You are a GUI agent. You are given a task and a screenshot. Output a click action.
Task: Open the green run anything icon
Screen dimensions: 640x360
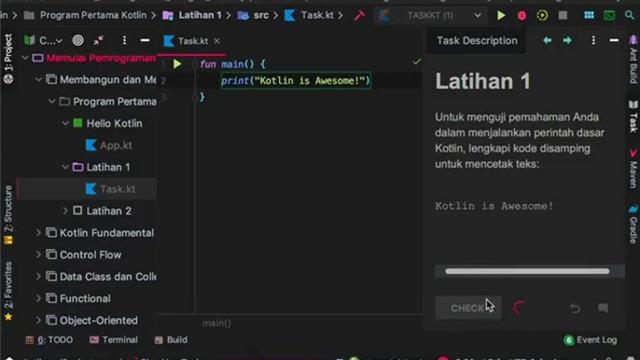609,16
